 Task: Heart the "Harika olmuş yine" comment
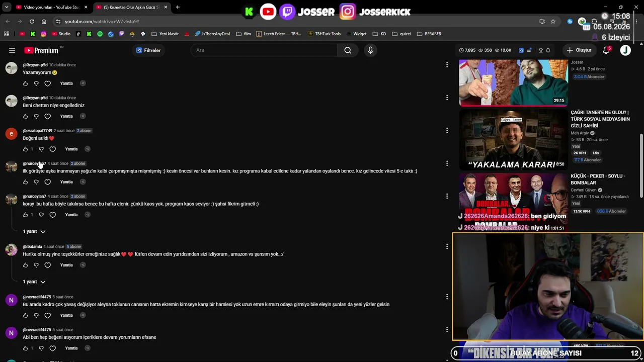[x=48, y=265]
